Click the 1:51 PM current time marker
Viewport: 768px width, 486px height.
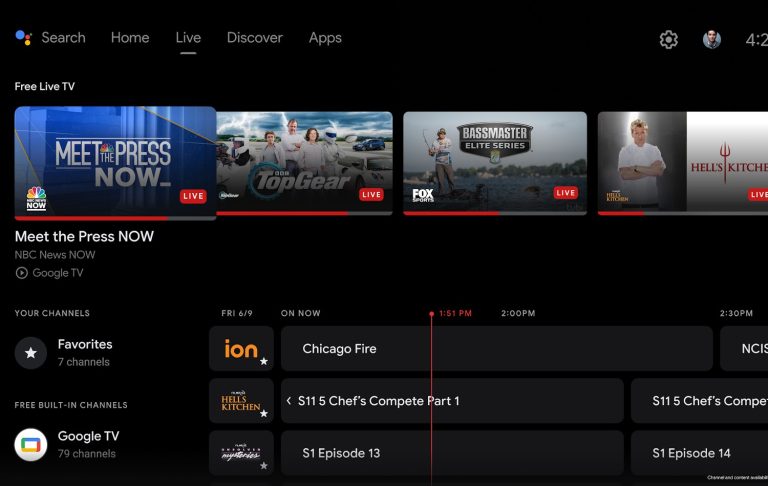(454, 313)
